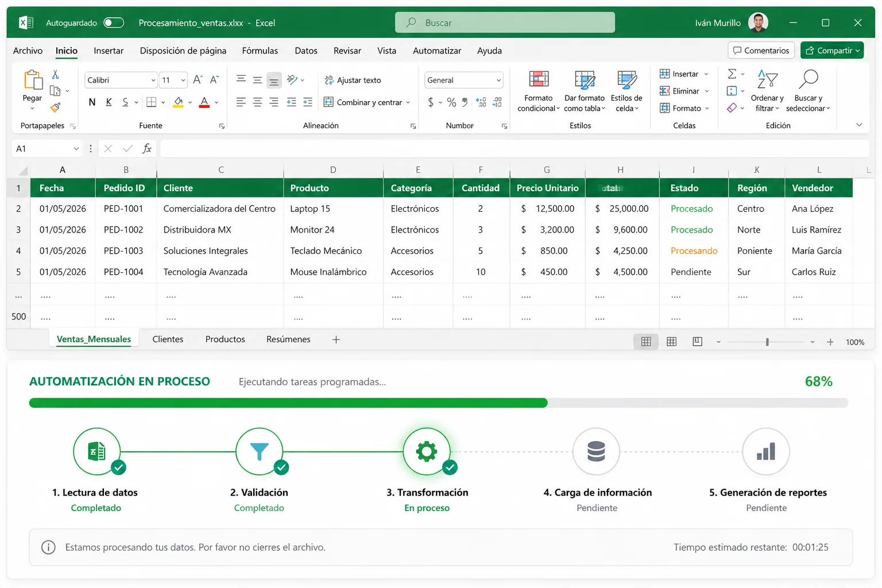882x588 pixels.
Task: Click the Carga de información database icon
Action: point(596,451)
